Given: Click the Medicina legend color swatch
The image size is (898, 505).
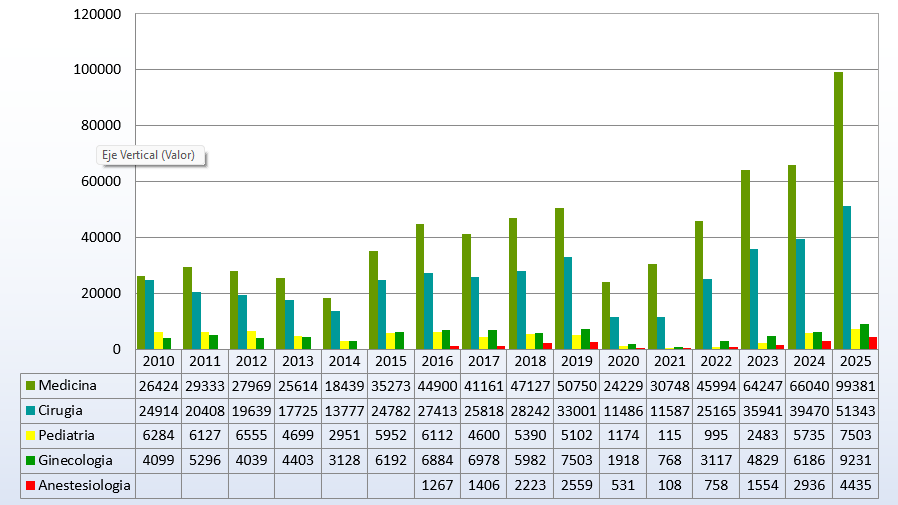Looking at the screenshot, I should pos(30,385).
